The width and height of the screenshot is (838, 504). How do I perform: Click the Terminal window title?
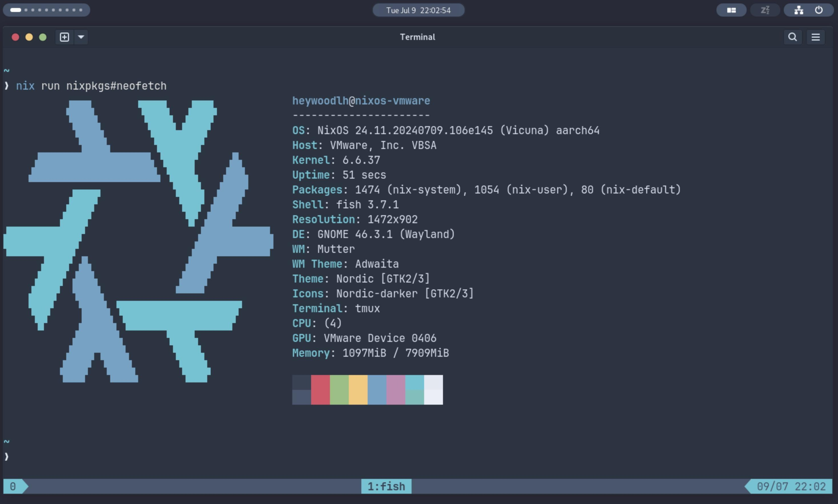(x=417, y=37)
